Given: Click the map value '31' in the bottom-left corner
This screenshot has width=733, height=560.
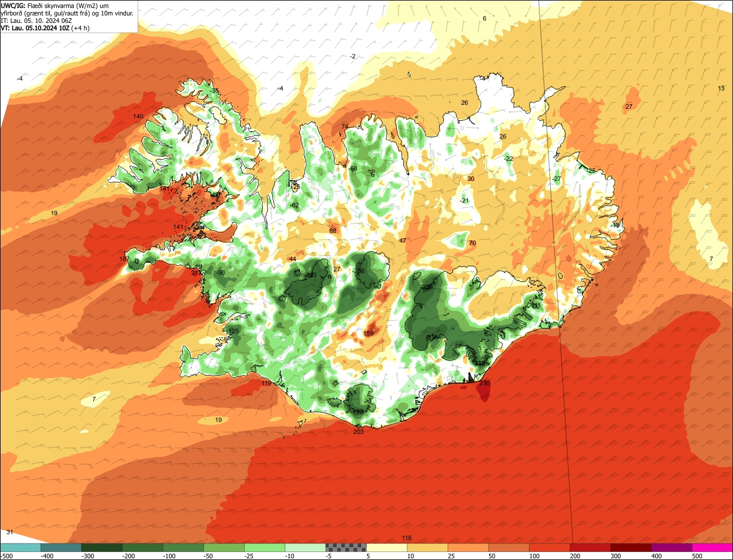Looking at the screenshot, I should point(9,532).
